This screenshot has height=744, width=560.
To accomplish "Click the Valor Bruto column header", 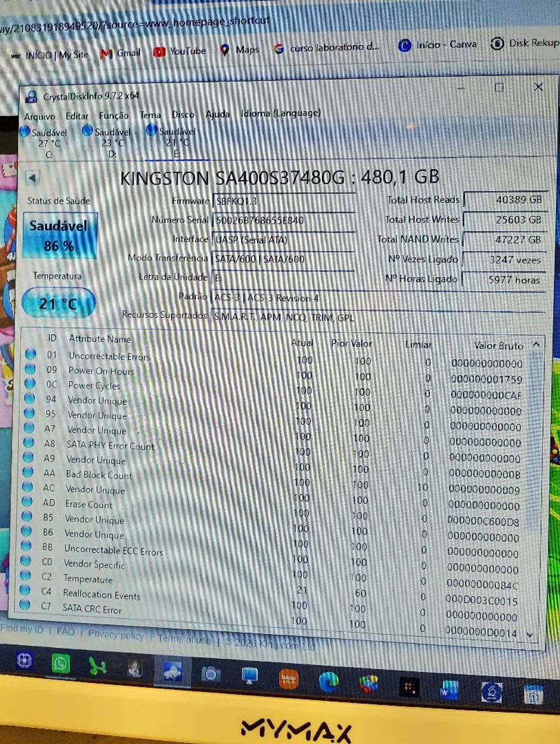I will click(x=498, y=345).
